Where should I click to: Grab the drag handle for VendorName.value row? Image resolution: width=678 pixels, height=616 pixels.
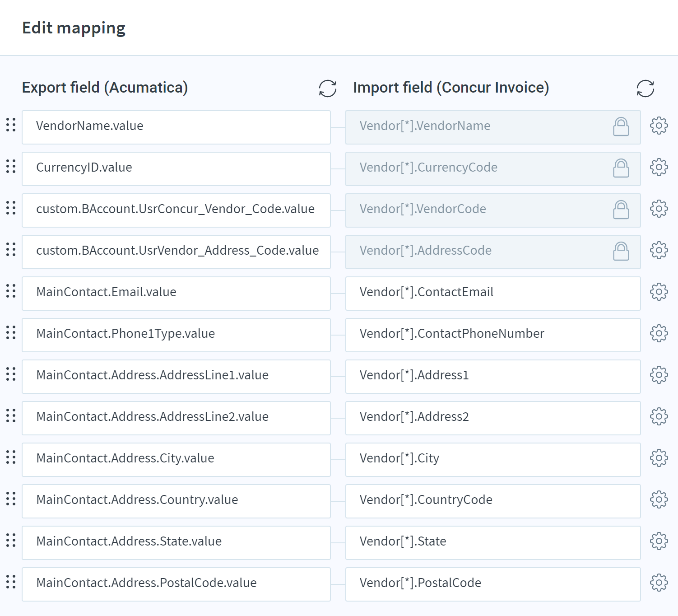coord(11,125)
